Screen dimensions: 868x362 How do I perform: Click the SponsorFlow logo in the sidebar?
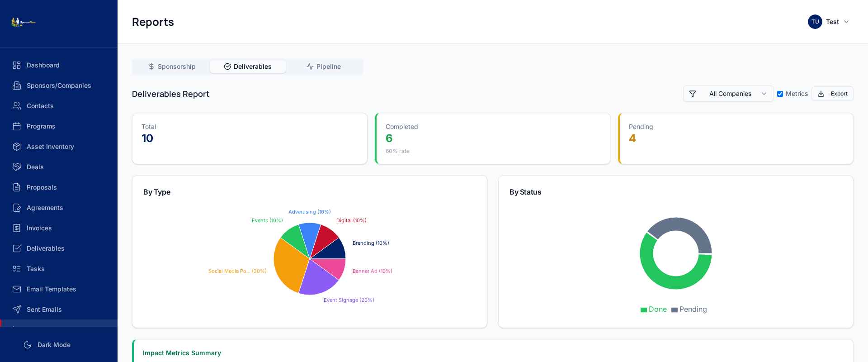(x=24, y=22)
